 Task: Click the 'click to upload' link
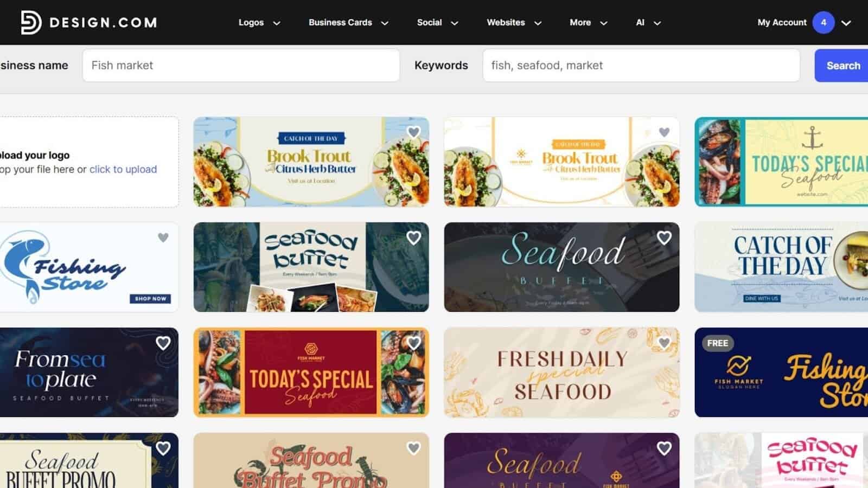[x=123, y=169]
